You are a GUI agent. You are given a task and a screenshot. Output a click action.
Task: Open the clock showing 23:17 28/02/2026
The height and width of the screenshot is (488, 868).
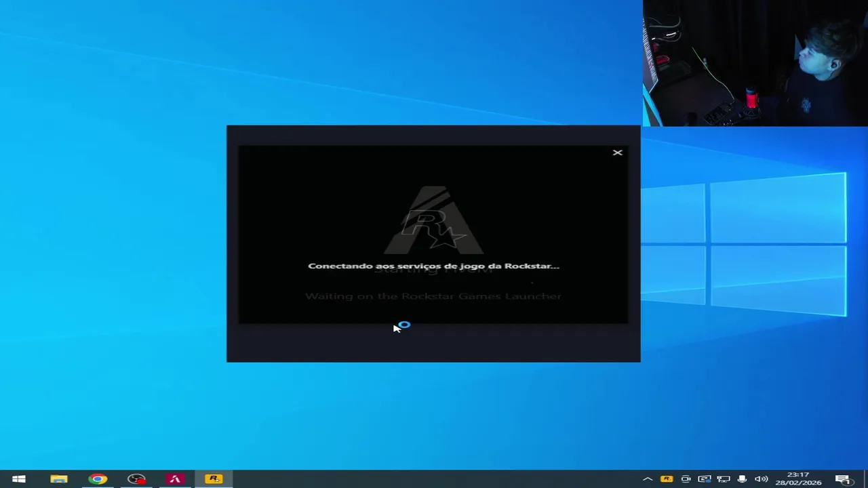[x=798, y=479]
